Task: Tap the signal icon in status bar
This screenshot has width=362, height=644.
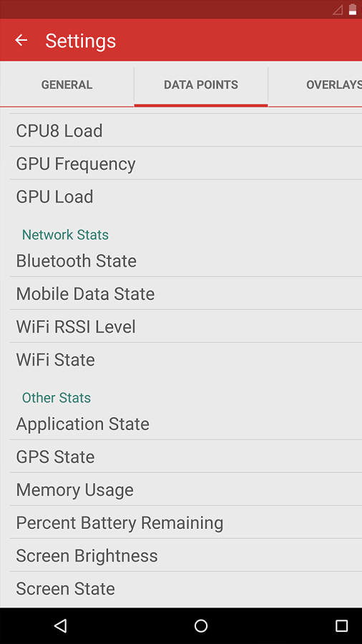Action: (x=338, y=10)
